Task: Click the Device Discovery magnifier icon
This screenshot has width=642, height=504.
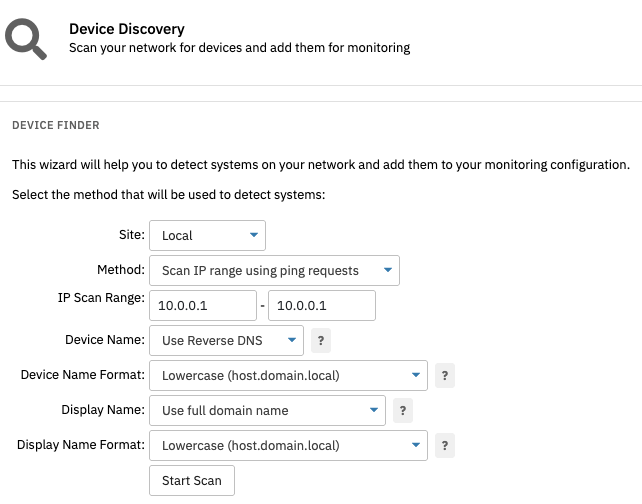Action: (x=26, y=39)
